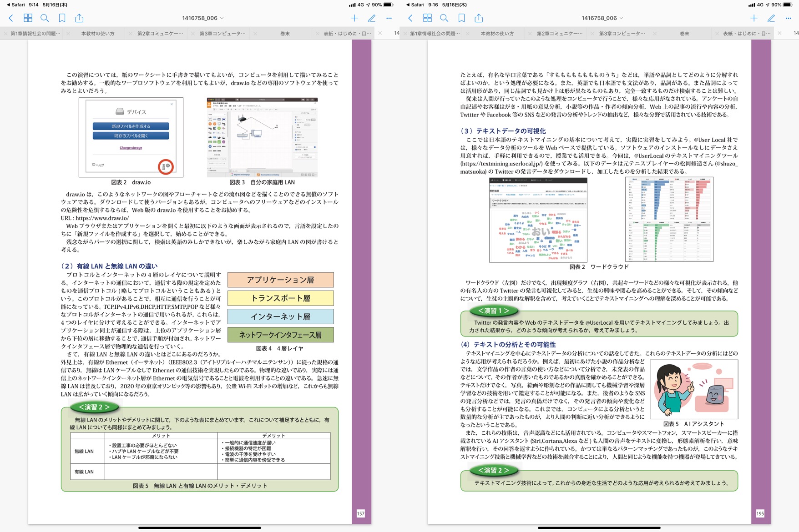Close the 第3章コンピュータ tab in right window
This screenshot has height=532, width=799.
(x=592, y=33)
